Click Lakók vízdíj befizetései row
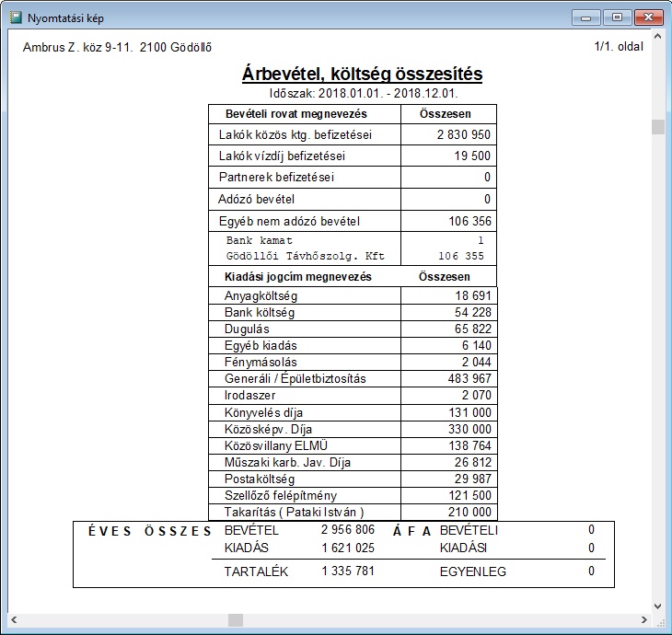 [x=353, y=156]
